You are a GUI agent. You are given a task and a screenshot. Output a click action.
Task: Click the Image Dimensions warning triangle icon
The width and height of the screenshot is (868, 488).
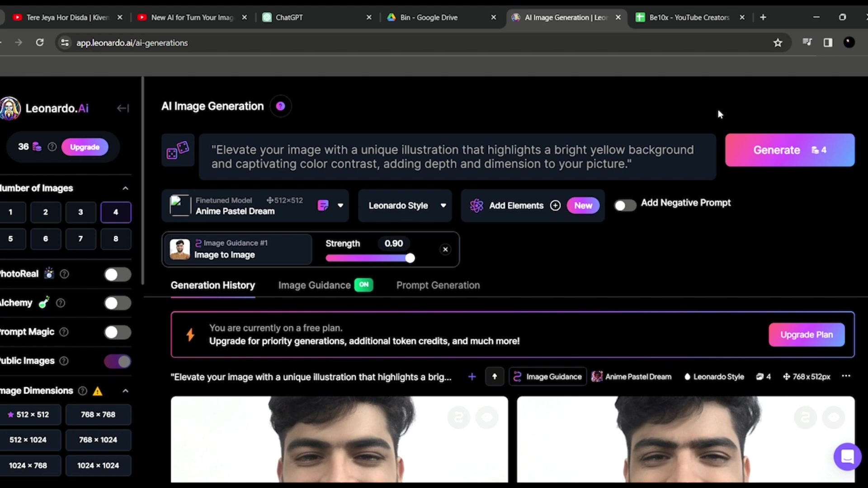pos(98,391)
